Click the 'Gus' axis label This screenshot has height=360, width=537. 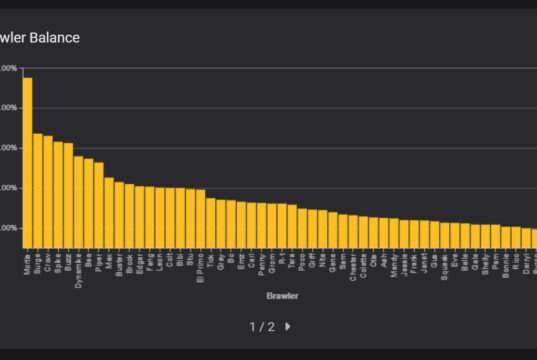pyautogui.click(x=435, y=261)
